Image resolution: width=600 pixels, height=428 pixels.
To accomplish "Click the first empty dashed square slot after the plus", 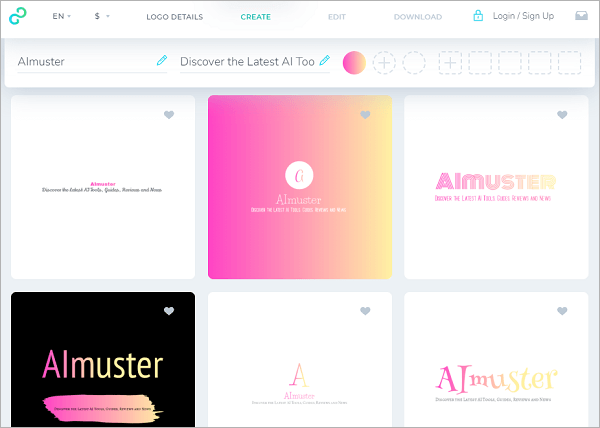I will (x=480, y=63).
